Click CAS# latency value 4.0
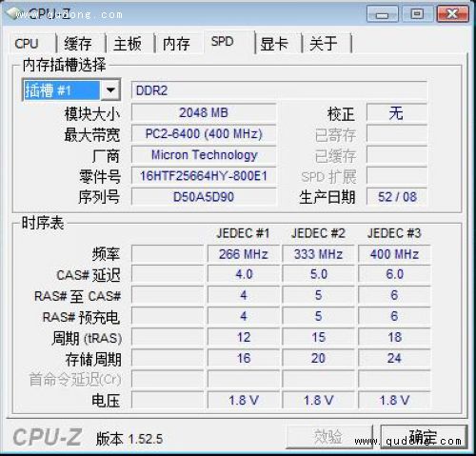476x456 pixels. pos(244,274)
